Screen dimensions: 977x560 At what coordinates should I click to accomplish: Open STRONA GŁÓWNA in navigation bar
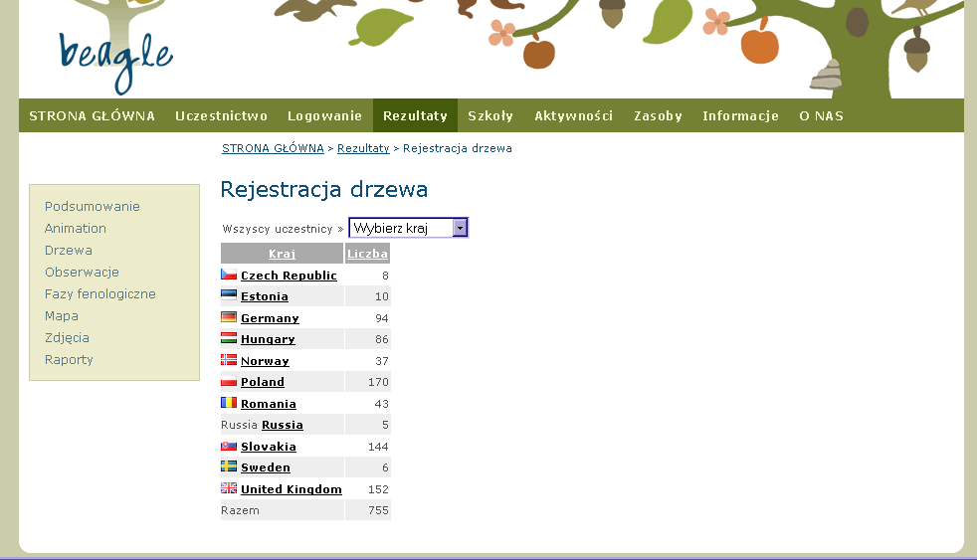point(93,115)
